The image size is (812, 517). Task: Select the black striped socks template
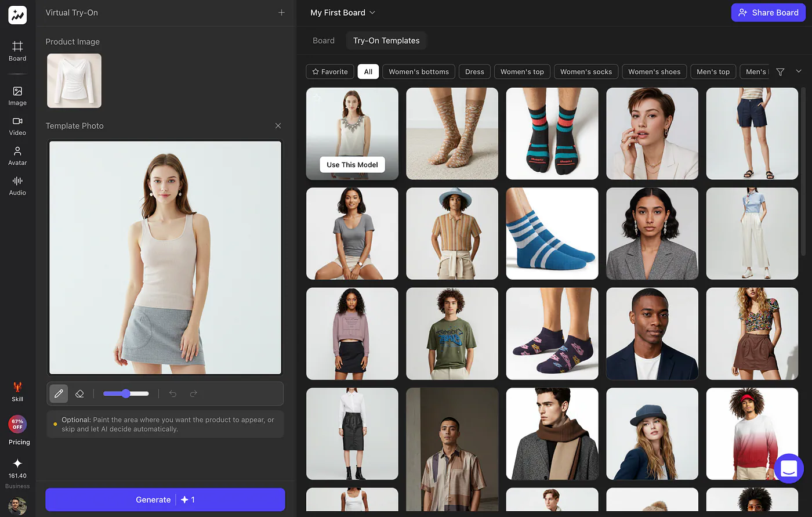coord(552,133)
